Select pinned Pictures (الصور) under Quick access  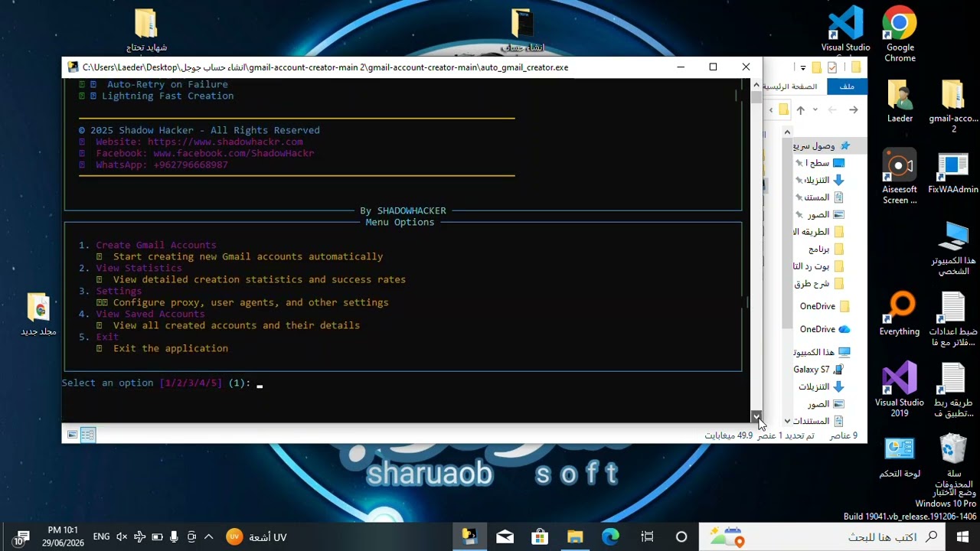(x=821, y=215)
